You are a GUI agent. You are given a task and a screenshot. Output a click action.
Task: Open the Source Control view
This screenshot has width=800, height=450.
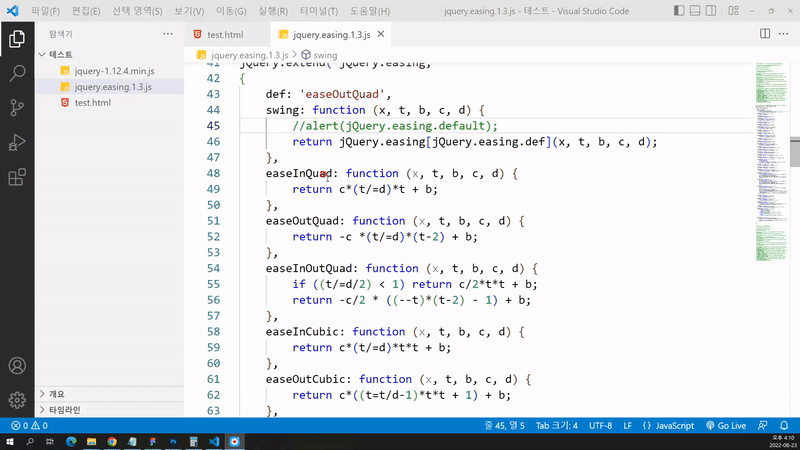click(17, 108)
